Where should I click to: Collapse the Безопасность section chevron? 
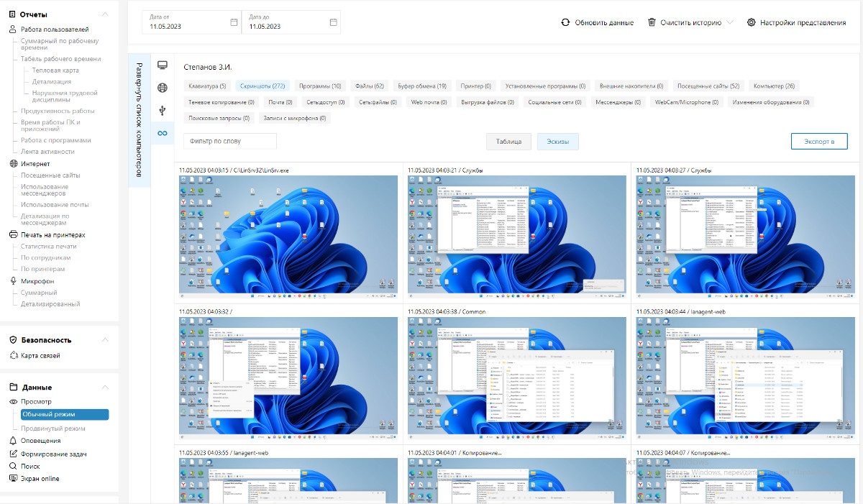105,340
